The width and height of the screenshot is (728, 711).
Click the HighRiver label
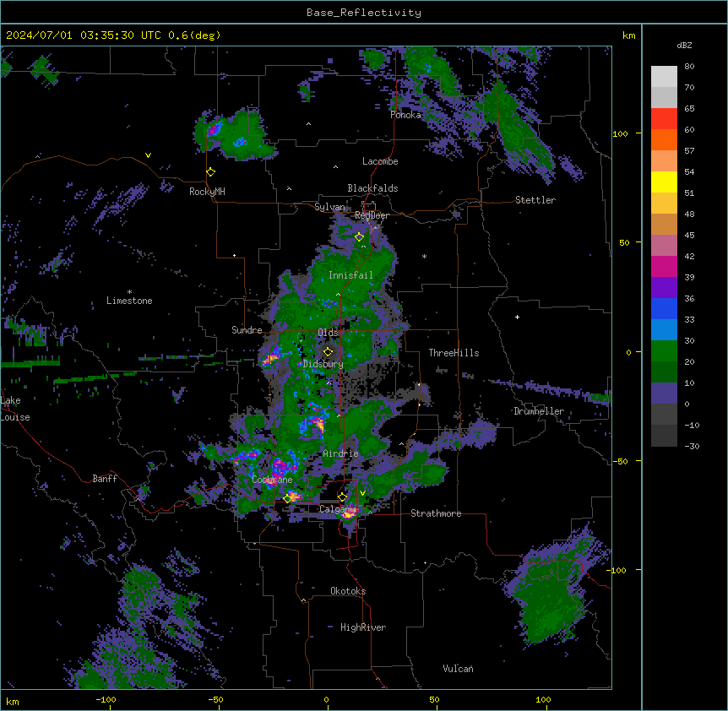363,627
